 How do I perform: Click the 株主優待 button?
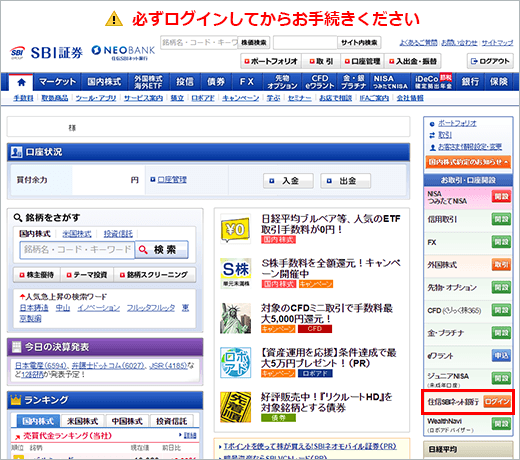pos(37,275)
